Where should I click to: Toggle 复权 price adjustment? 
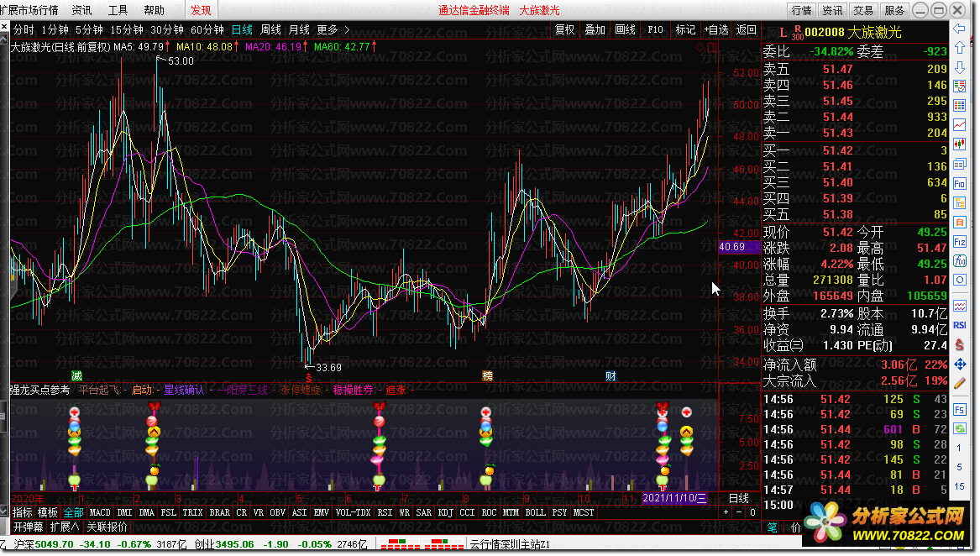click(x=565, y=30)
